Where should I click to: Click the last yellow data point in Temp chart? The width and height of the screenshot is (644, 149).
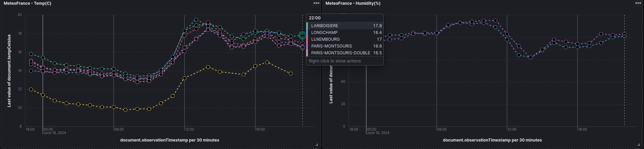pos(291,74)
